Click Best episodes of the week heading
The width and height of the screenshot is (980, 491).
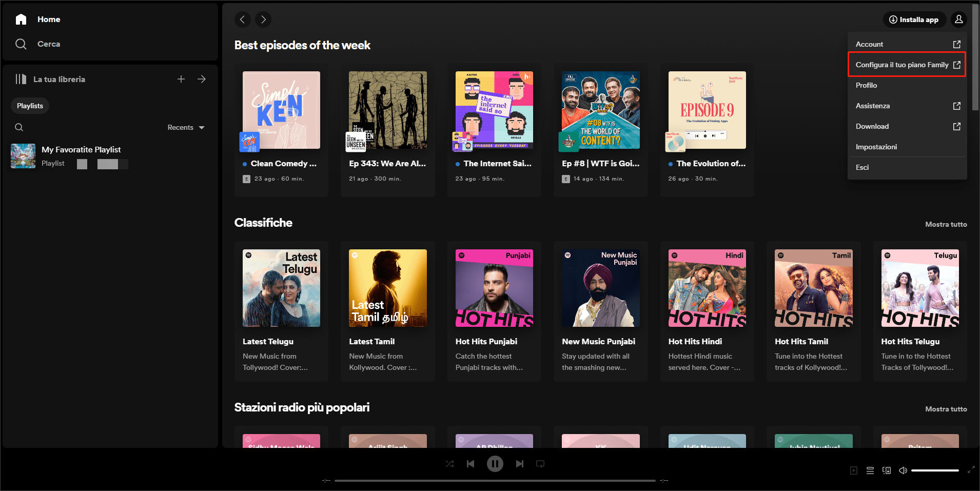click(x=302, y=45)
